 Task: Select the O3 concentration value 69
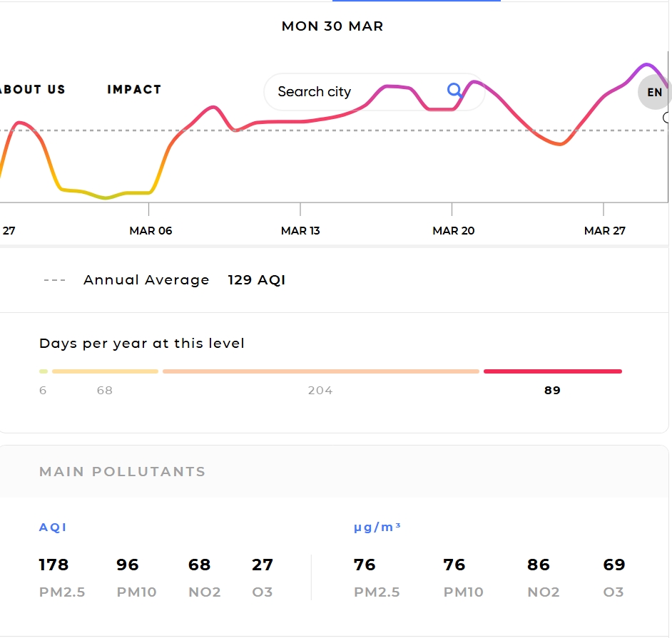click(614, 565)
